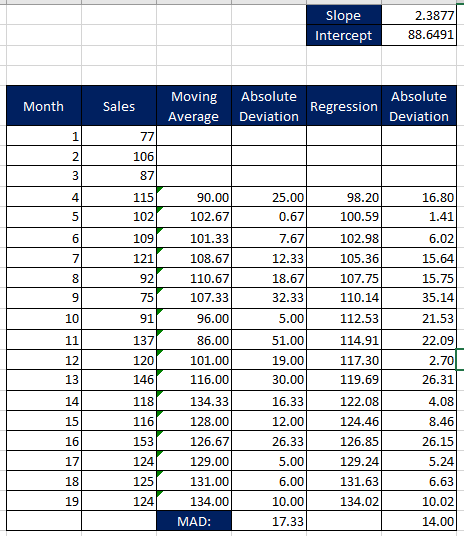464x536 pixels.
Task: Click the intercept value 88.6491
Action: pos(419,35)
